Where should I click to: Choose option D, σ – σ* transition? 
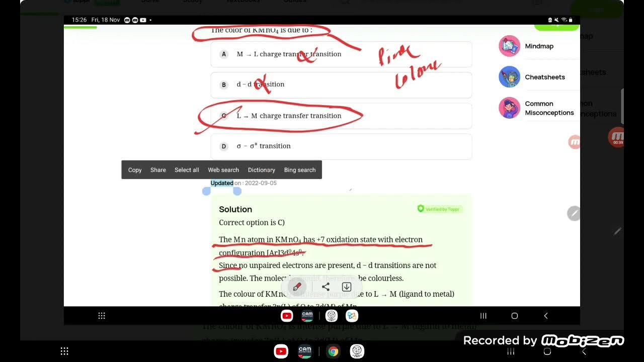341,146
